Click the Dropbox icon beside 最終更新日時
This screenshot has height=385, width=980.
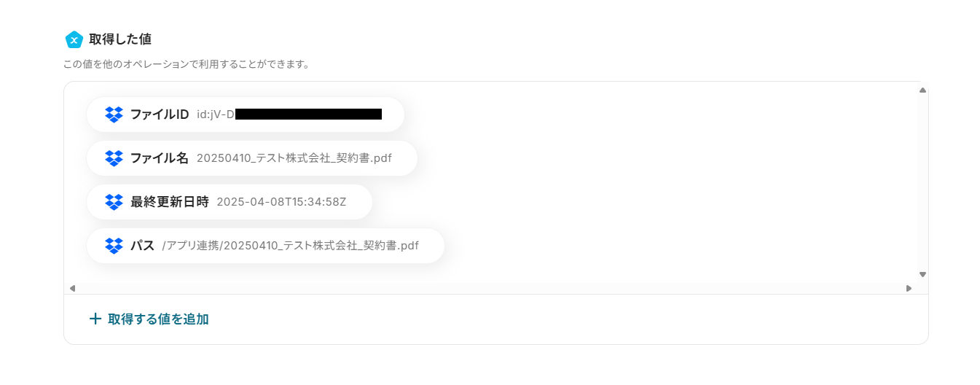[114, 202]
